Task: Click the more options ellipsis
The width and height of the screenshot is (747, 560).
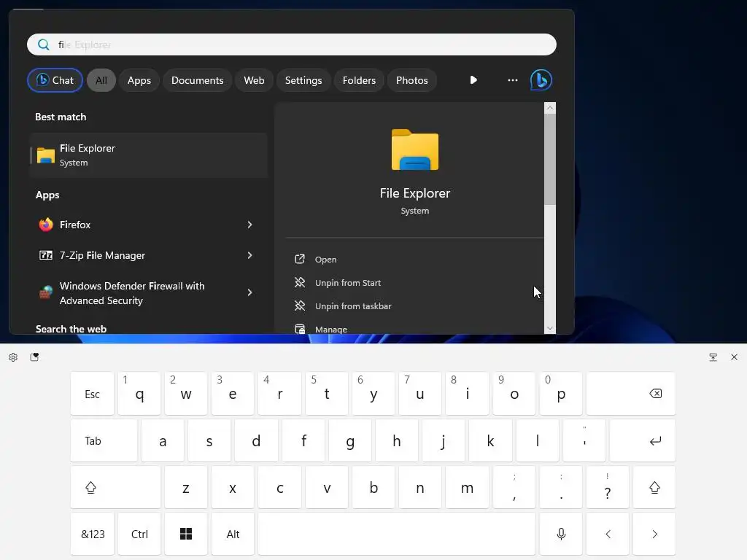Action: tap(513, 80)
